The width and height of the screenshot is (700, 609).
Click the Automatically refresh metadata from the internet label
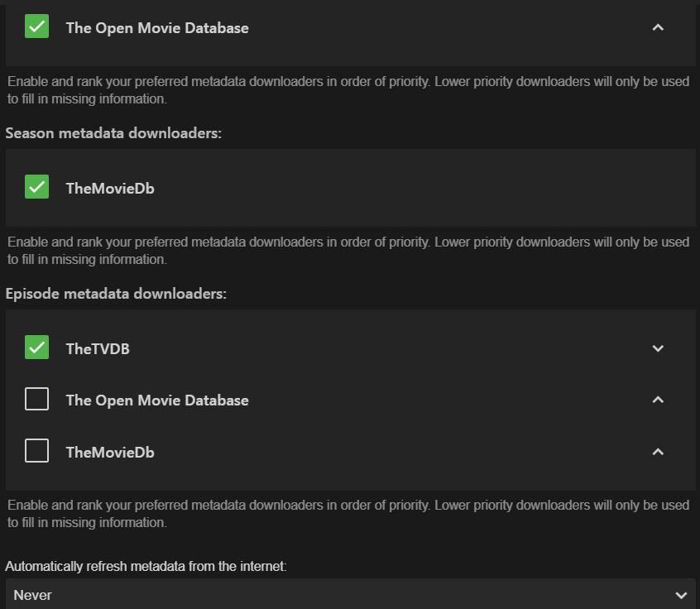coord(146,567)
